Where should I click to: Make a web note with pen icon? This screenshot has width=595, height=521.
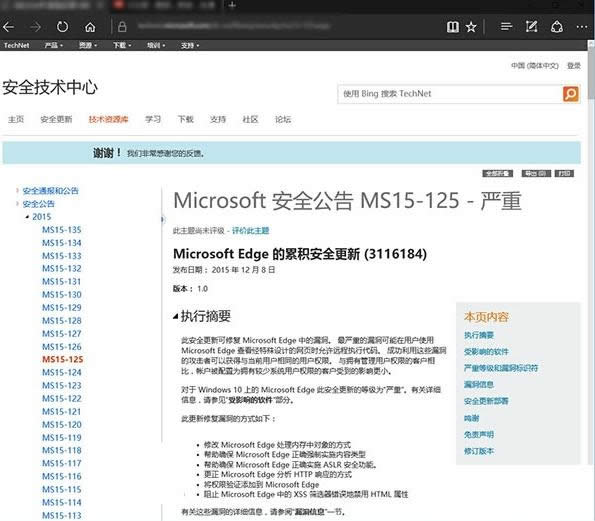pyautogui.click(x=531, y=27)
